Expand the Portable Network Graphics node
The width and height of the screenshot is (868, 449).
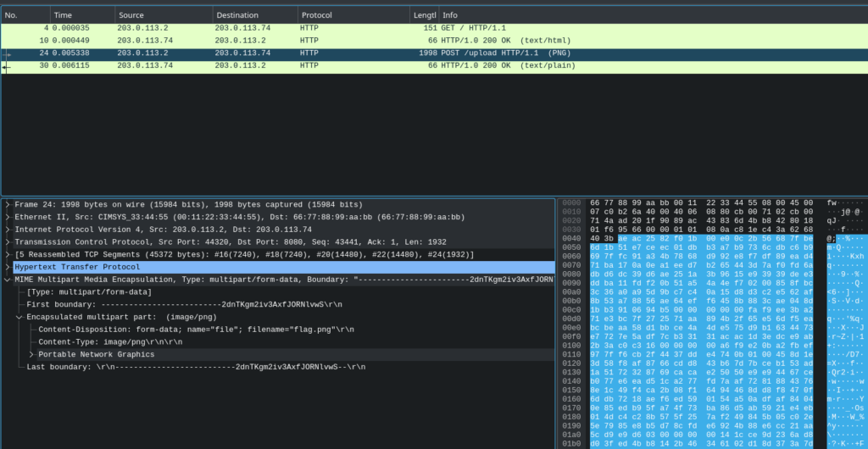[x=32, y=354]
